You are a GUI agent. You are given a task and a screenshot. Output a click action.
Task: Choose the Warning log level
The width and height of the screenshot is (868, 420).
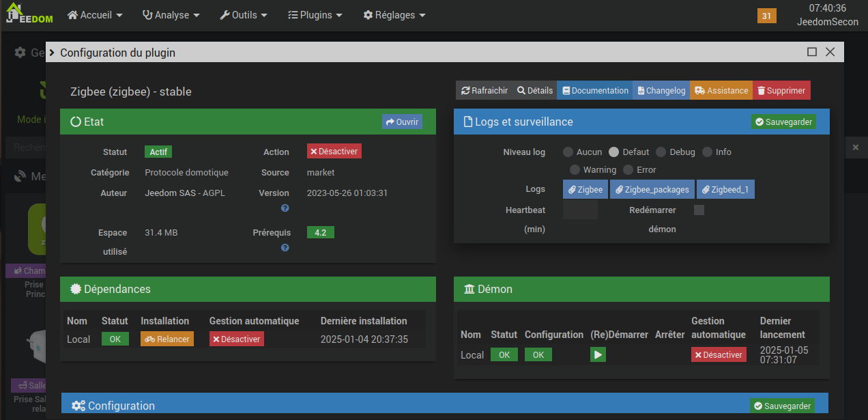575,170
